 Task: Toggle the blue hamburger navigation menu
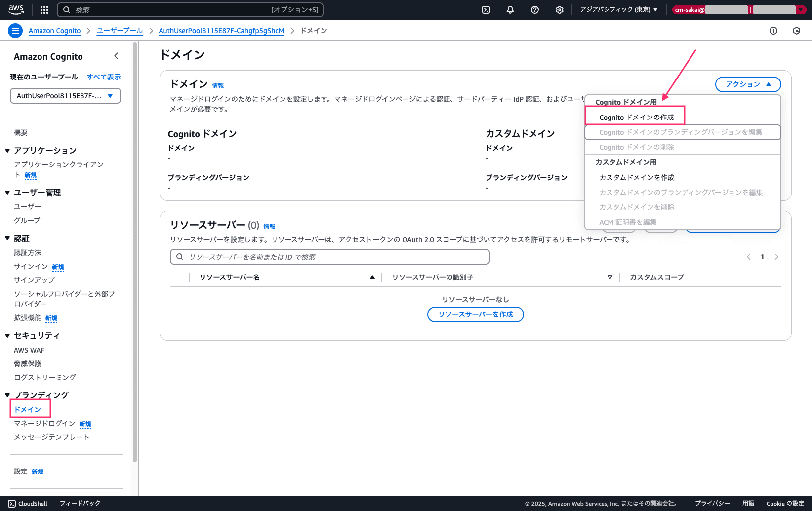click(x=15, y=31)
